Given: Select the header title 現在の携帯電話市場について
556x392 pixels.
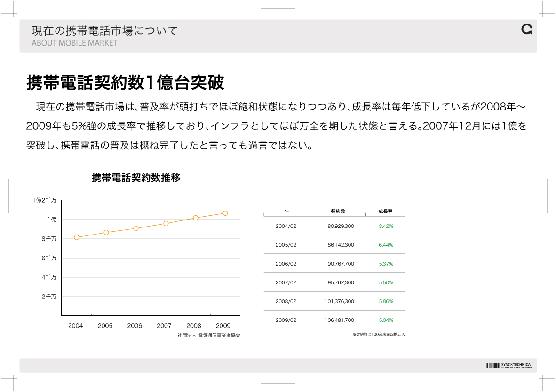Looking at the screenshot, I should pyautogui.click(x=104, y=31).
